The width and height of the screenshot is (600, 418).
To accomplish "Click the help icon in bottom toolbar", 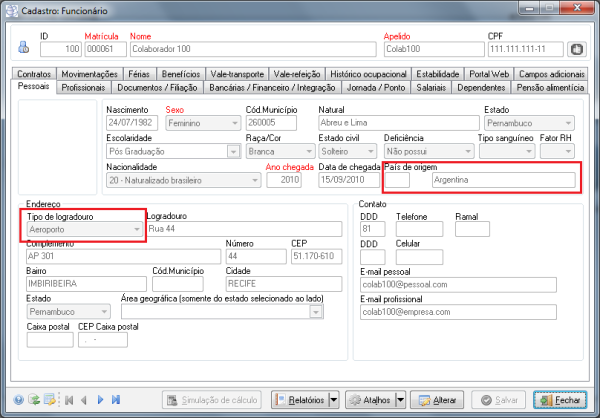I will pyautogui.click(x=19, y=400).
